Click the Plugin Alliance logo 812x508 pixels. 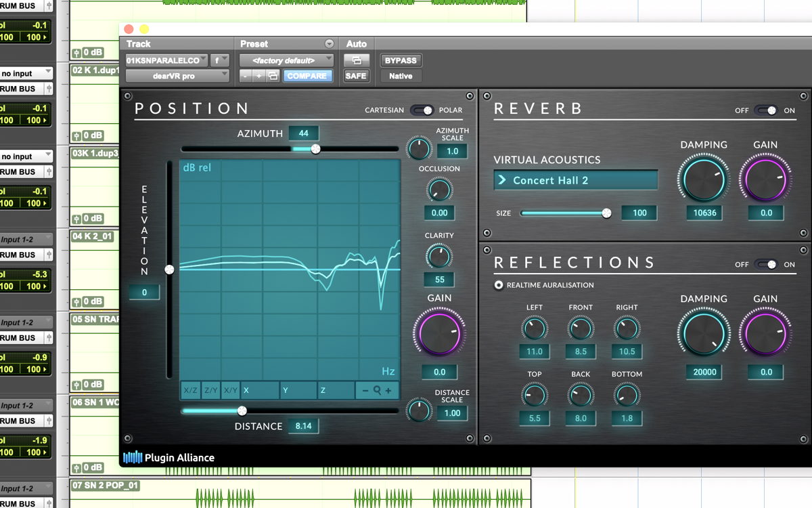(x=168, y=457)
